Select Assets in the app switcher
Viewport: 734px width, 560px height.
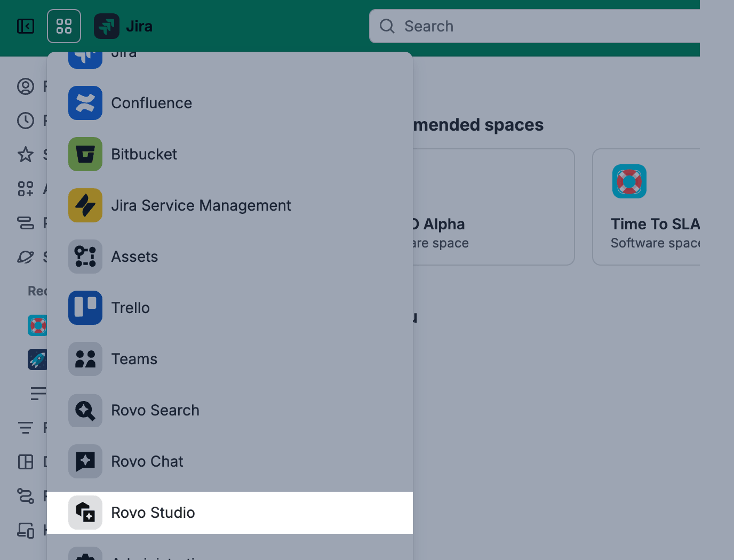[x=230, y=257]
